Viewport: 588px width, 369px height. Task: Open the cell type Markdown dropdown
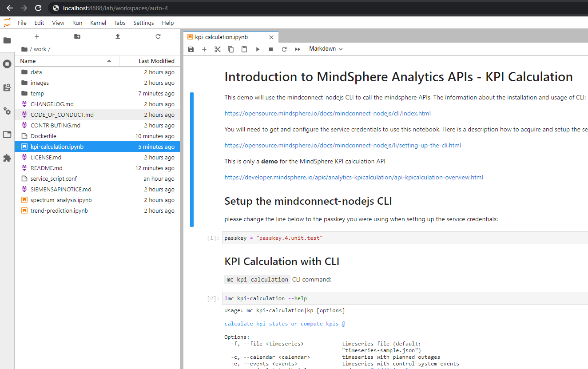click(x=326, y=49)
